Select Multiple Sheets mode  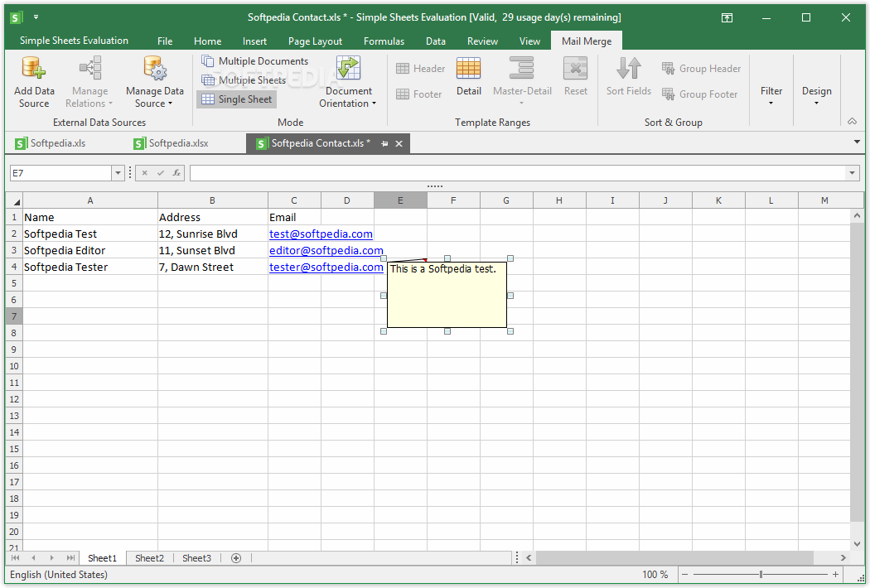point(244,80)
